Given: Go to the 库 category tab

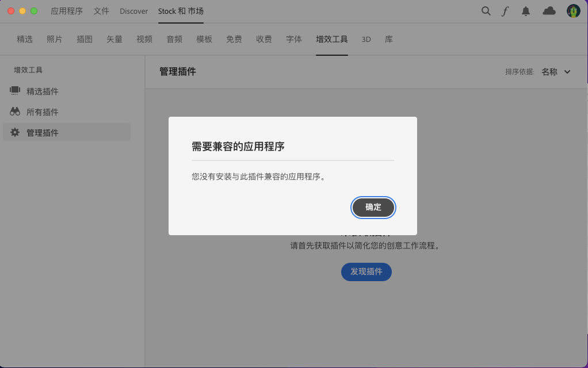Looking at the screenshot, I should [x=389, y=39].
